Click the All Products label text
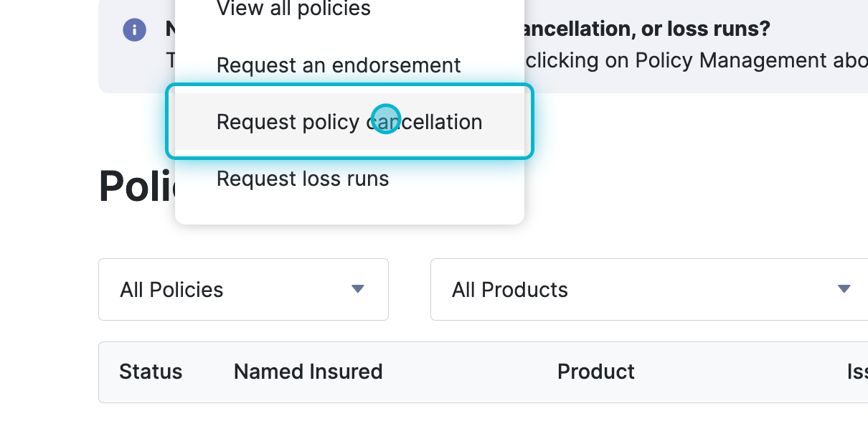This screenshot has width=868, height=429. tap(509, 290)
